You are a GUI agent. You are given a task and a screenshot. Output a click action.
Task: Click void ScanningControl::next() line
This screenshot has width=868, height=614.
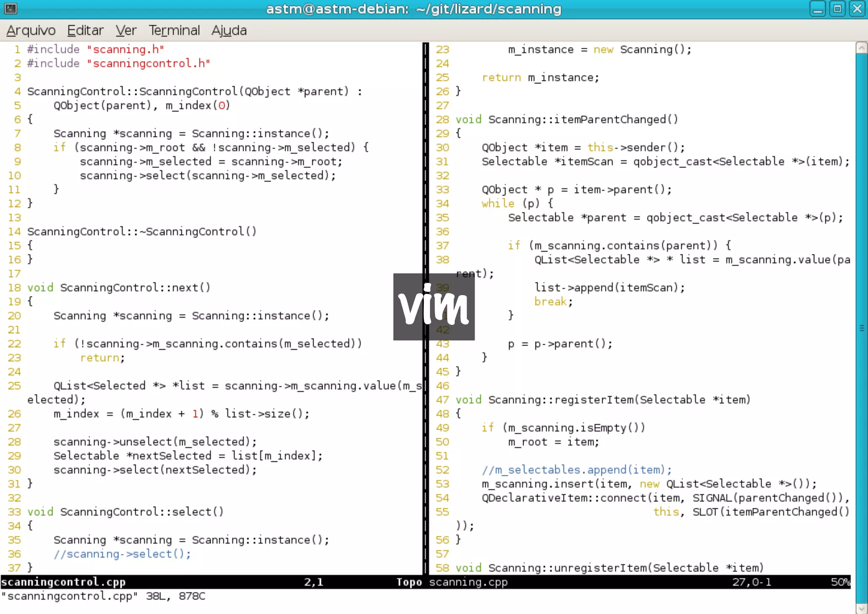119,288
